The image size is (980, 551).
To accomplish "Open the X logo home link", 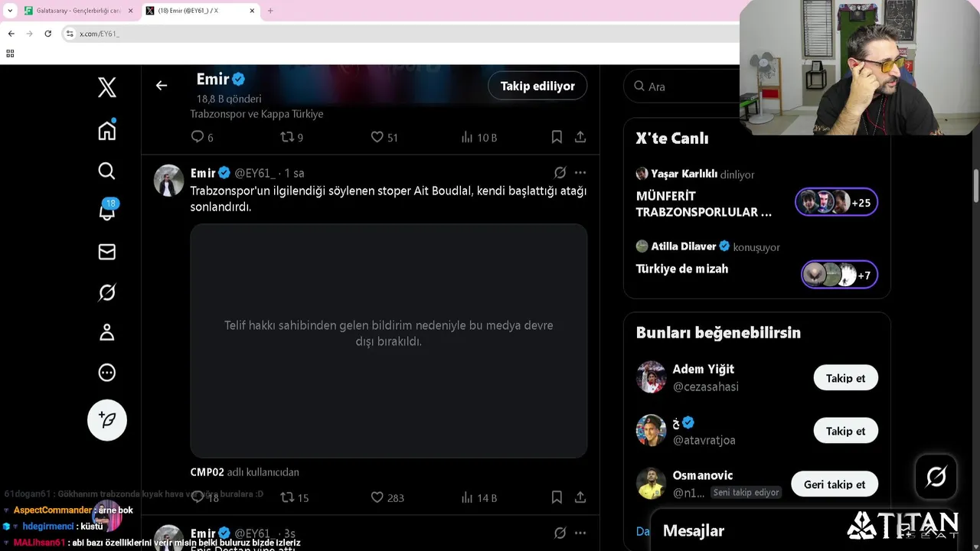I will 107,87.
